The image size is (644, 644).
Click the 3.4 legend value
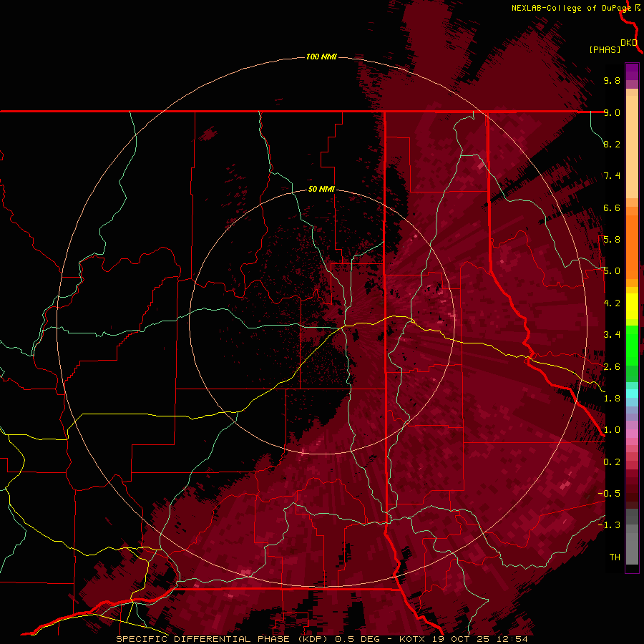pyautogui.click(x=612, y=335)
